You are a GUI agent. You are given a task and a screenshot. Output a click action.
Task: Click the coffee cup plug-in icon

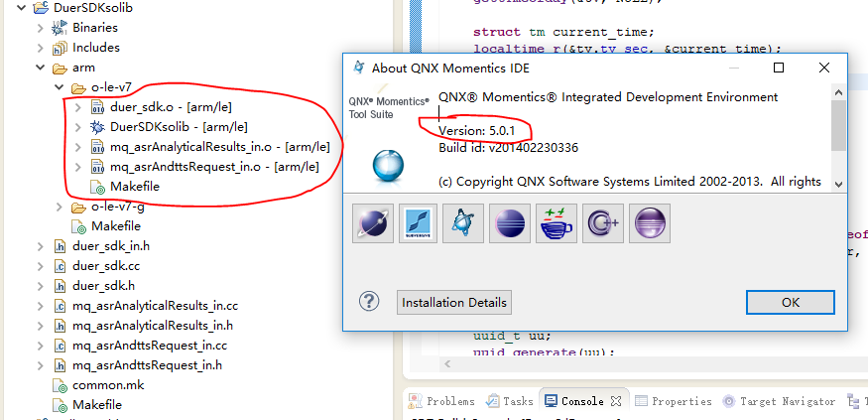(556, 223)
